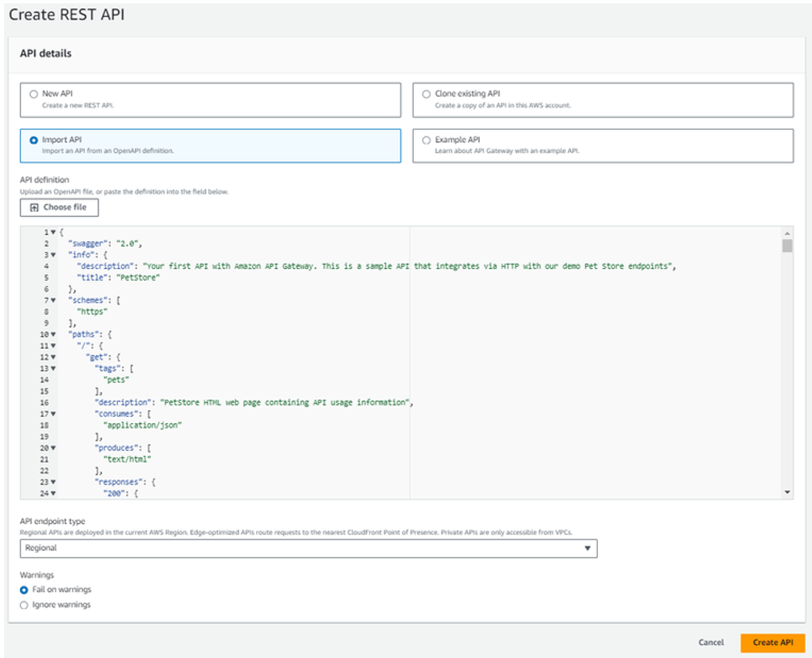The image size is (812, 658).
Task: Click the Create API button
Action: [x=772, y=643]
